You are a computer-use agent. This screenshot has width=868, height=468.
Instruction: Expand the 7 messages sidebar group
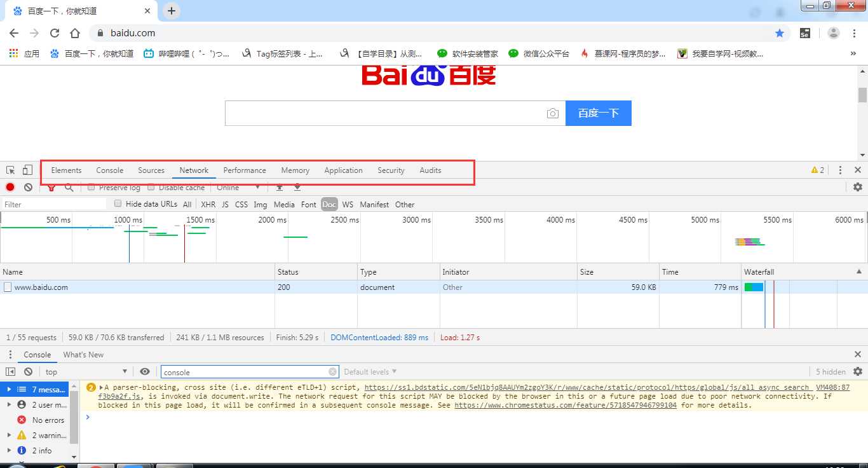coord(9,389)
